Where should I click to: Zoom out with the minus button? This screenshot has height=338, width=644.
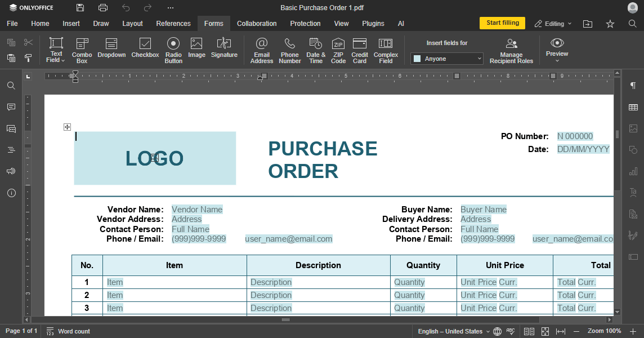[576, 331]
